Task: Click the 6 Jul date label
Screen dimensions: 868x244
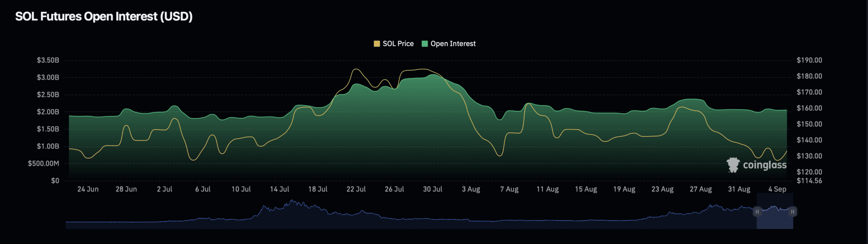Action: pos(203,189)
